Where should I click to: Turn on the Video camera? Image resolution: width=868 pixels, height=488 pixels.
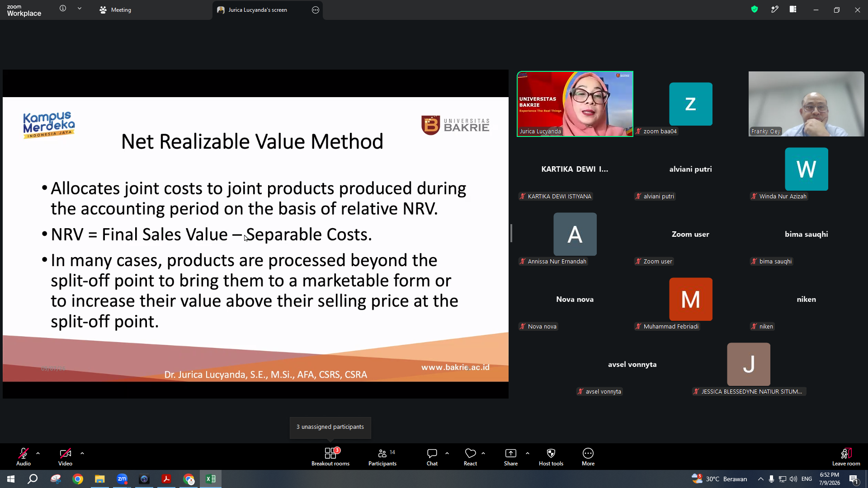pyautogui.click(x=65, y=456)
